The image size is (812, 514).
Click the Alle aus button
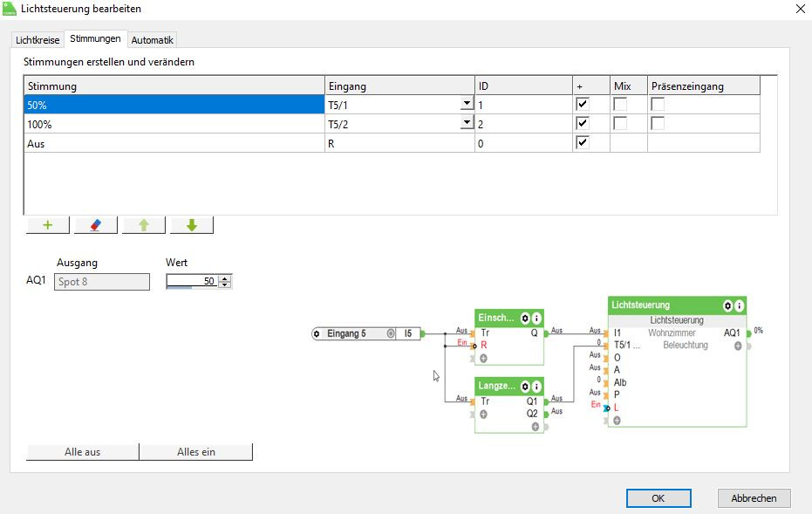(x=82, y=452)
